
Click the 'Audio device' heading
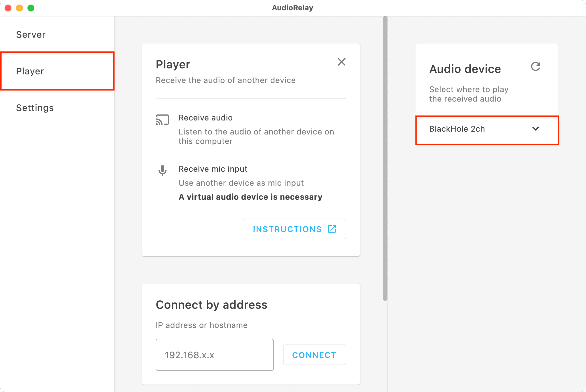coord(465,69)
